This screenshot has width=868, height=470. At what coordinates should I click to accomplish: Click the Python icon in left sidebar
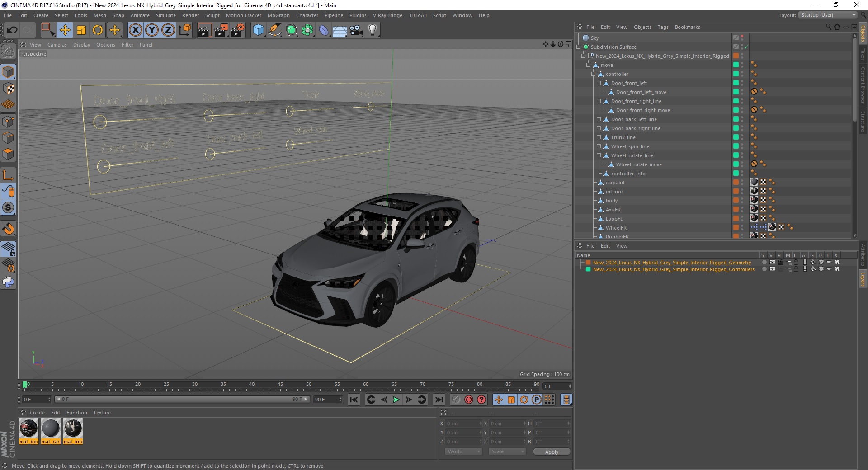pyautogui.click(x=8, y=282)
